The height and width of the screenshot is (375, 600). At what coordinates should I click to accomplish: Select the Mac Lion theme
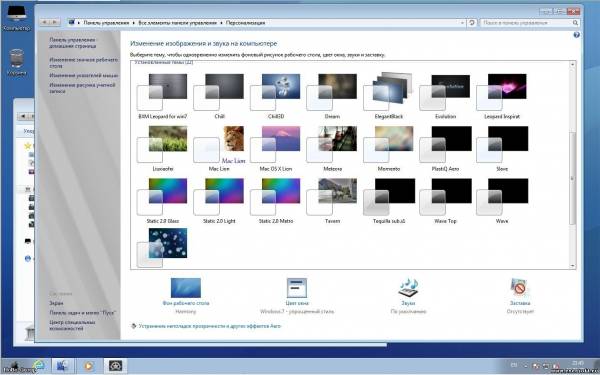click(x=219, y=148)
